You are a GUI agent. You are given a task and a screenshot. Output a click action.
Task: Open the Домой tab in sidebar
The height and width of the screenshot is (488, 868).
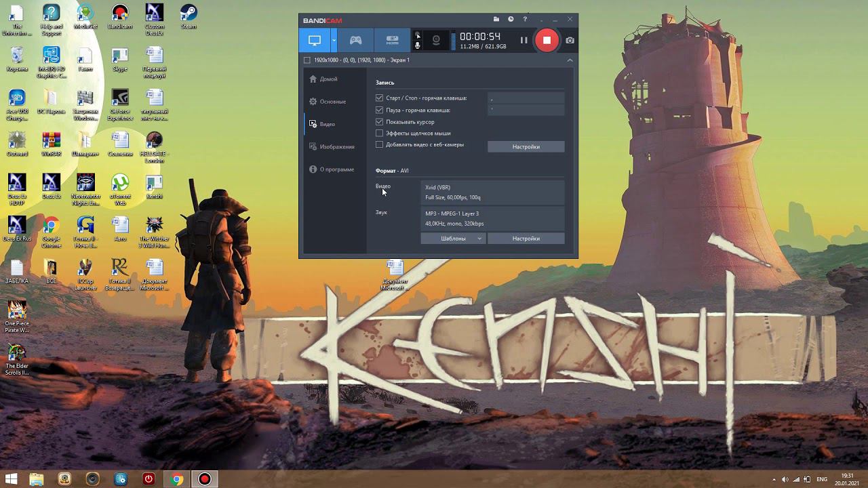[x=323, y=79]
